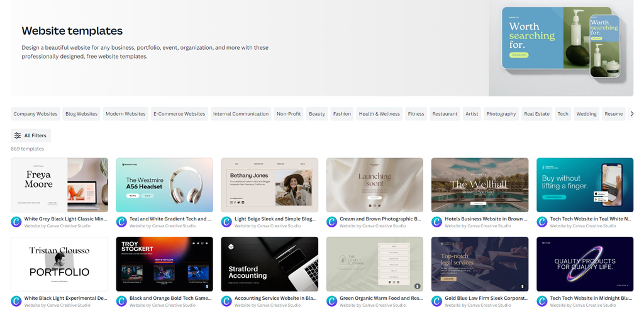Click the paid dollar badge on Troy Stockert template
This screenshot has width=644, height=313.
(x=207, y=286)
